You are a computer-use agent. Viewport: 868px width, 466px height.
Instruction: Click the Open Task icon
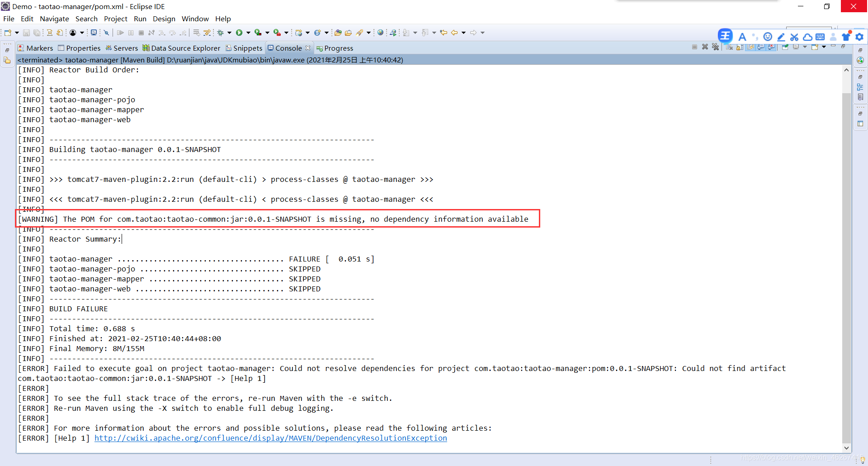[348, 33]
